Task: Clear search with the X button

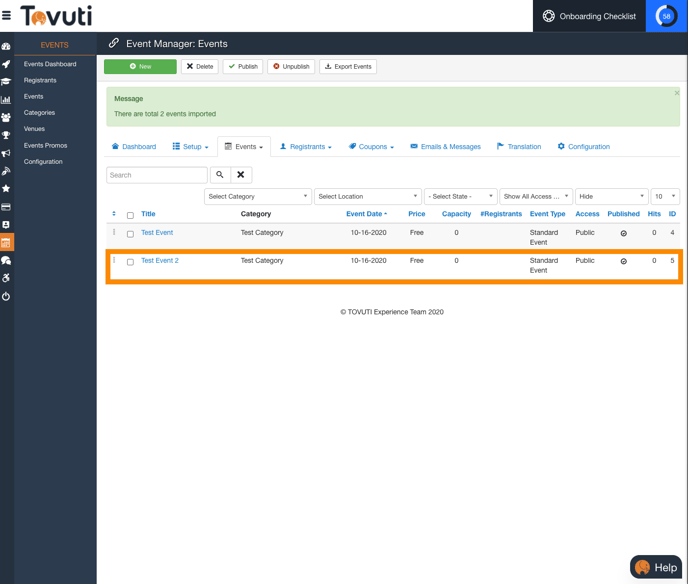Action: [241, 175]
